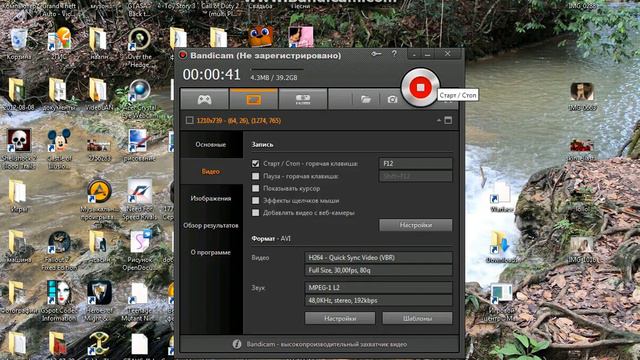Open Настройки button under Формат section
Screen dimensions: 640x360
(x=340, y=318)
